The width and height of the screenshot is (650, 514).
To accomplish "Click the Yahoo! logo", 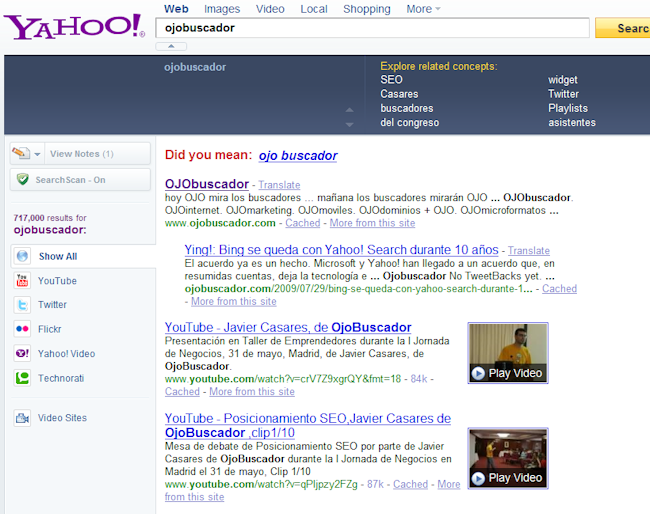I will coord(75,27).
